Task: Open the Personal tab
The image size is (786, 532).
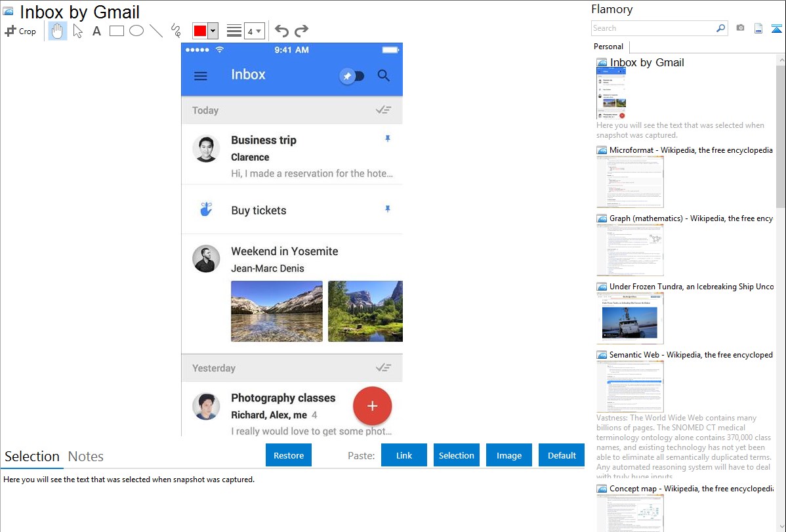Action: (608, 47)
